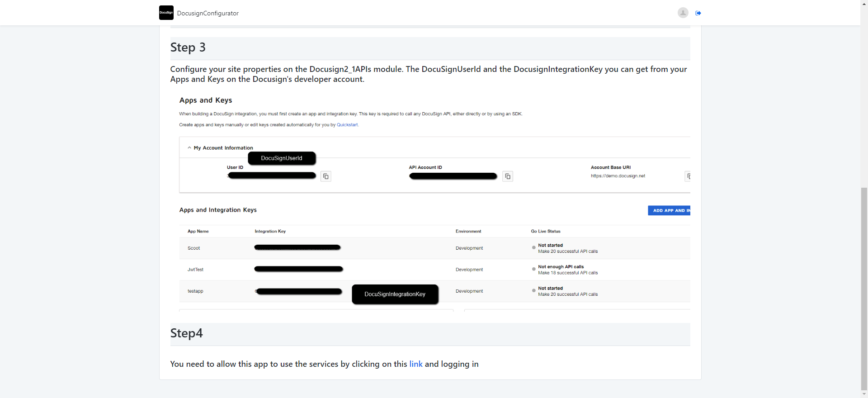Image resolution: width=868 pixels, height=398 pixels.
Task: Click the Account Base URI label
Action: pyautogui.click(x=611, y=167)
